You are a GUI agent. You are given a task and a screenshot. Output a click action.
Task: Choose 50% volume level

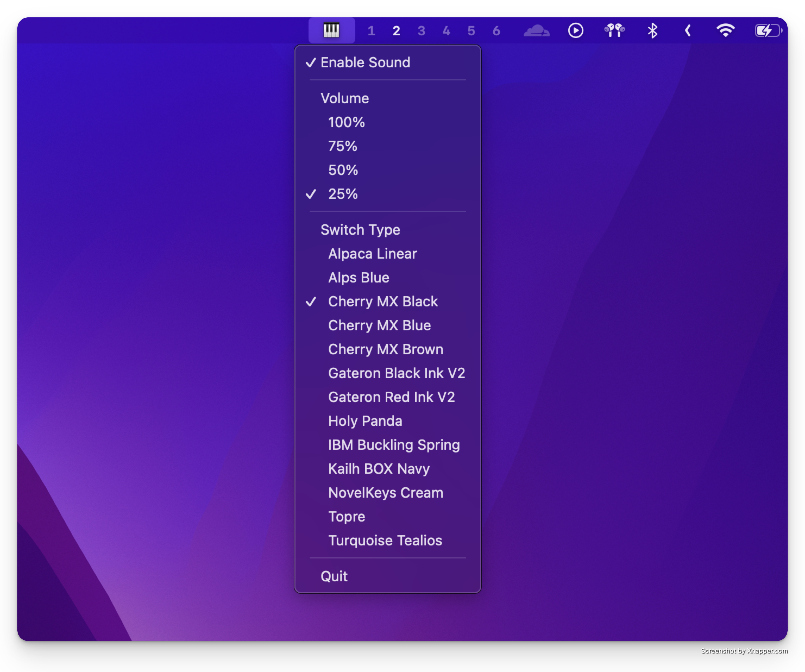[343, 170]
